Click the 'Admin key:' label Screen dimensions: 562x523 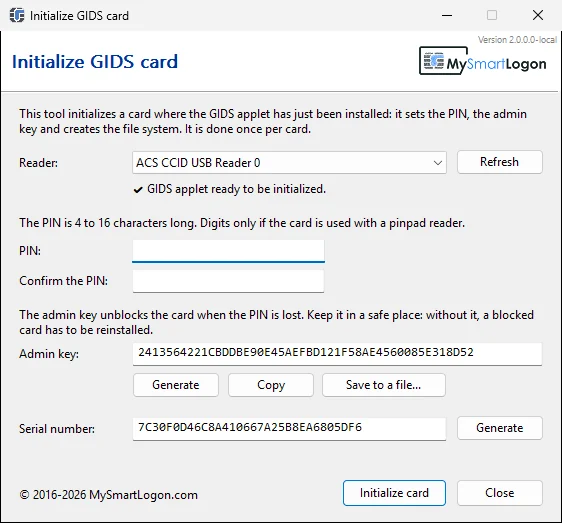tap(49, 354)
